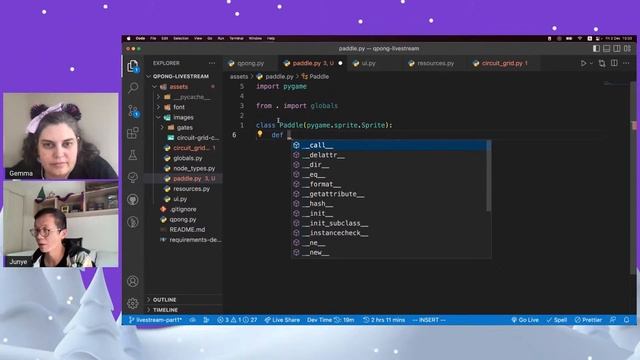This screenshot has height=360, width=640.
Task: Click the Dev Time 19m status item
Action: (331, 320)
